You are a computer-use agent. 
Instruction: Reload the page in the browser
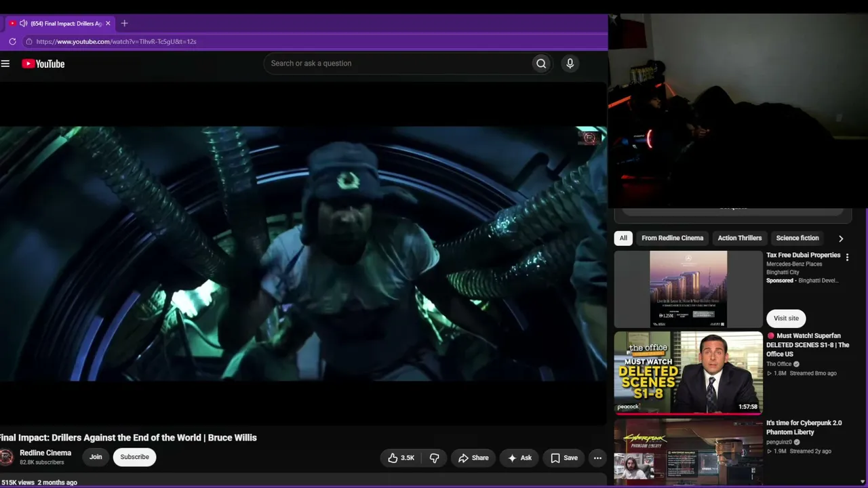[x=12, y=41]
